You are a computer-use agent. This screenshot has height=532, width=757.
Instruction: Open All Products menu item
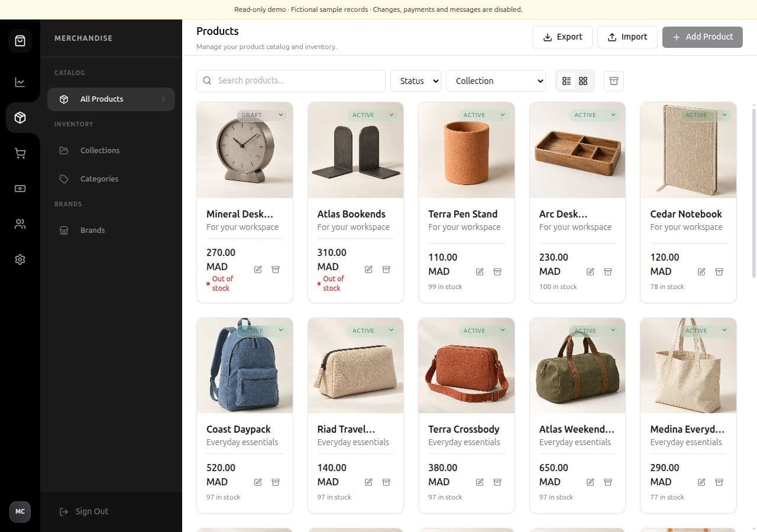point(111,99)
